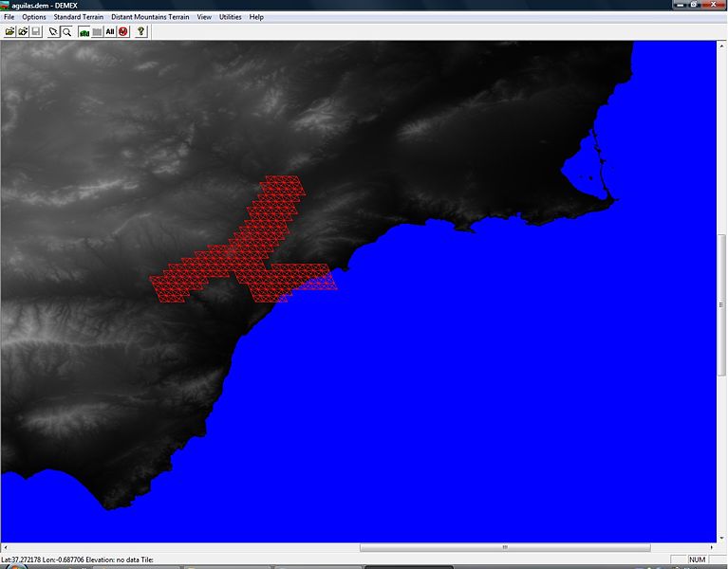Select the pointer selection tool
The height and width of the screenshot is (569, 728).
[x=53, y=31]
